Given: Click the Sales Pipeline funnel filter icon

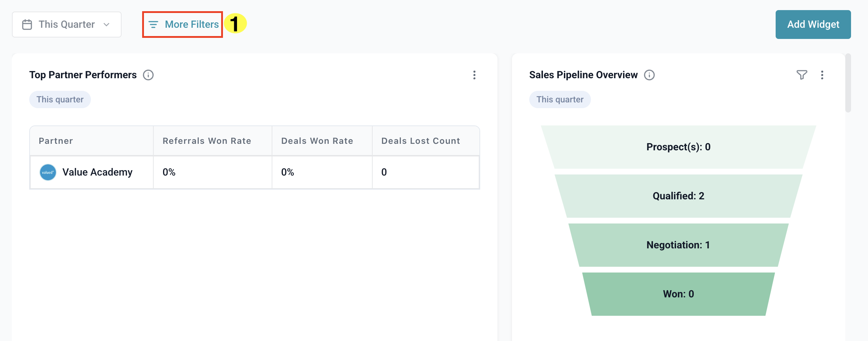Looking at the screenshot, I should [x=802, y=75].
